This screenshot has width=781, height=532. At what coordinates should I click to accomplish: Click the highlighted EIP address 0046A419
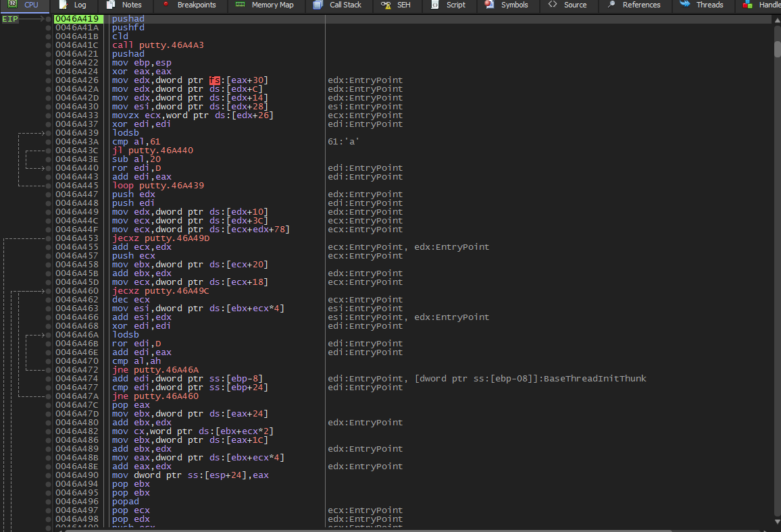tap(77, 19)
